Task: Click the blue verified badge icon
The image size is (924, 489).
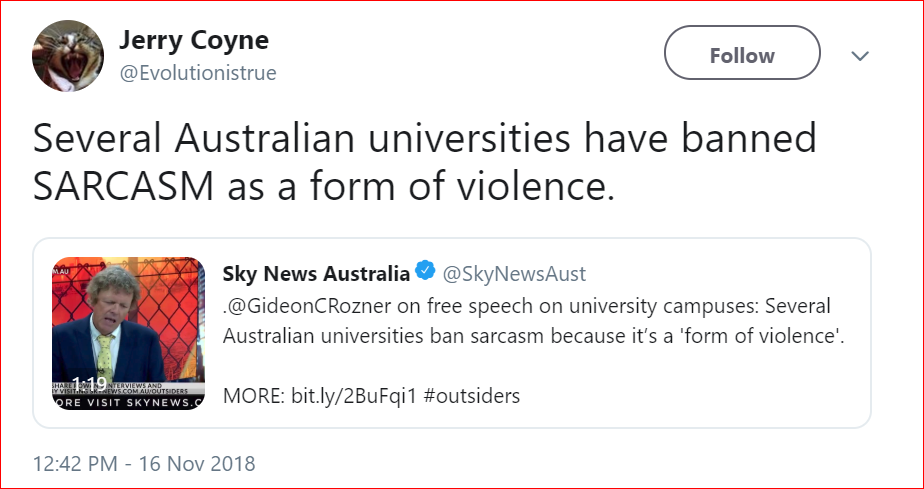Action: pos(425,272)
